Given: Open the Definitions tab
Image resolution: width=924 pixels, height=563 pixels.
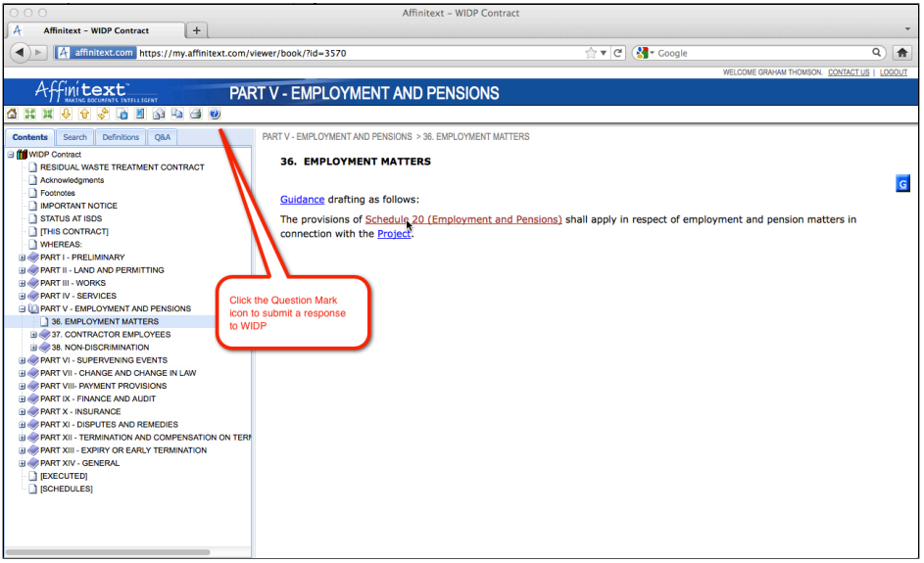Looking at the screenshot, I should tap(121, 138).
